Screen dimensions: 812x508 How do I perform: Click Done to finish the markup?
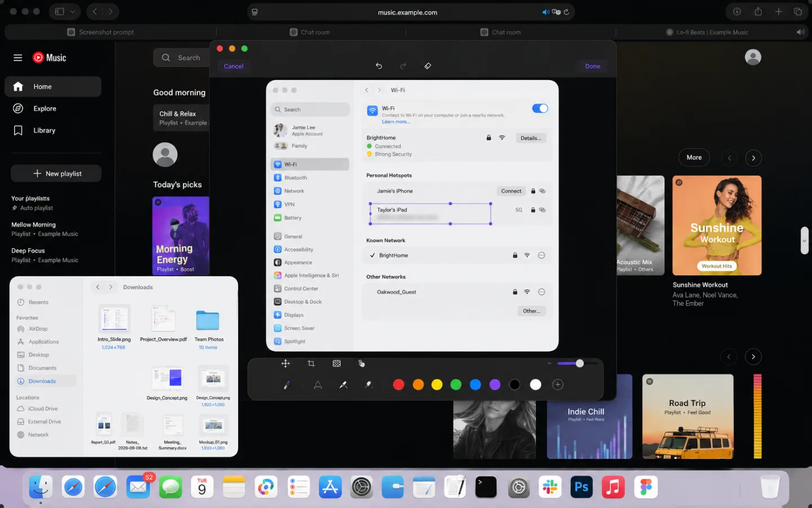[x=593, y=66]
